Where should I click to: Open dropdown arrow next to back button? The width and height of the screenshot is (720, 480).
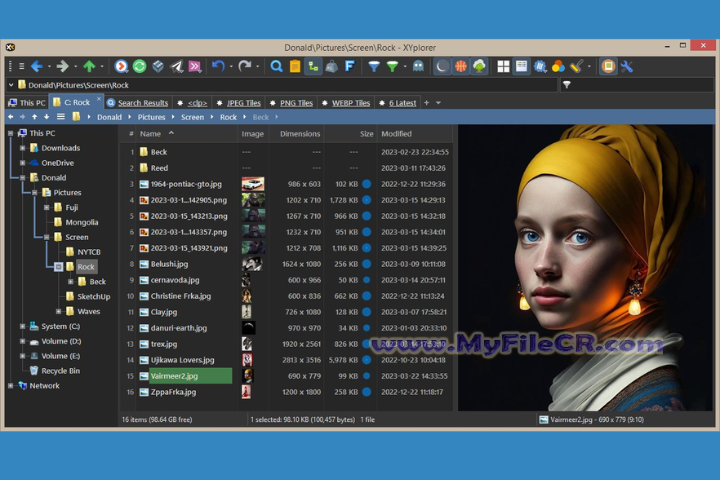[x=49, y=67]
